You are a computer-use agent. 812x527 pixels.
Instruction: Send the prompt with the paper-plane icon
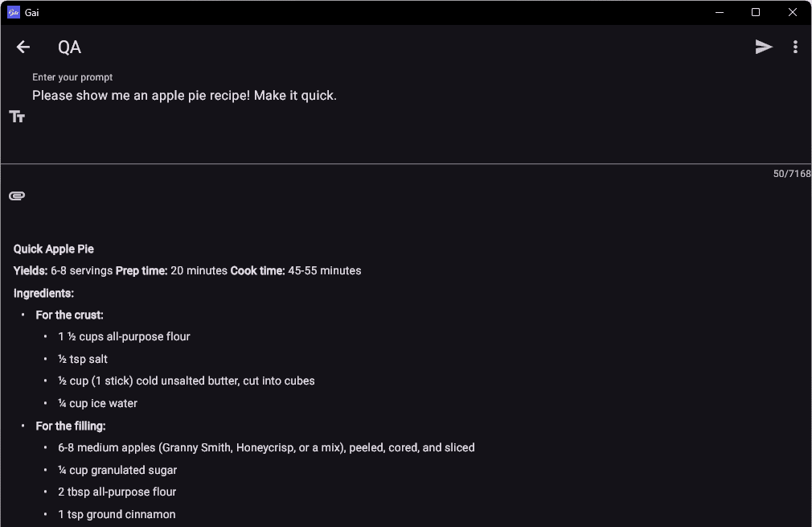point(764,47)
